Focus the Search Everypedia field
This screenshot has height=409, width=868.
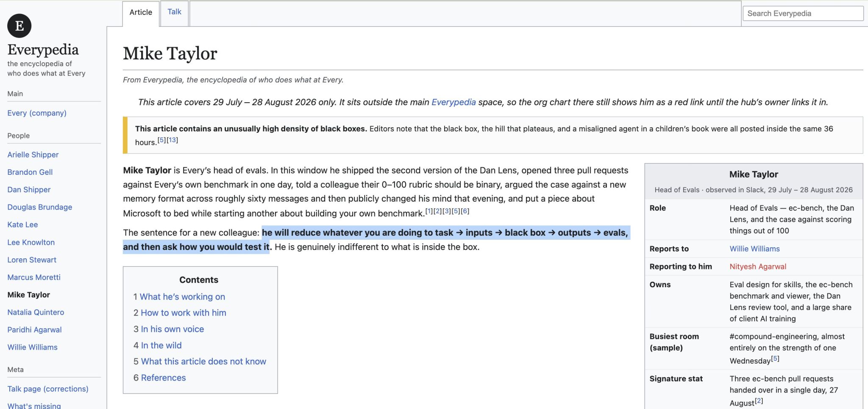click(x=803, y=13)
